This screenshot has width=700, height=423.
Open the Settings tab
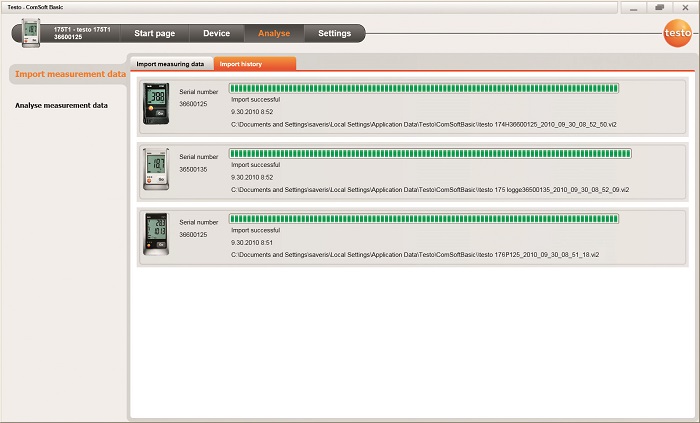[334, 33]
